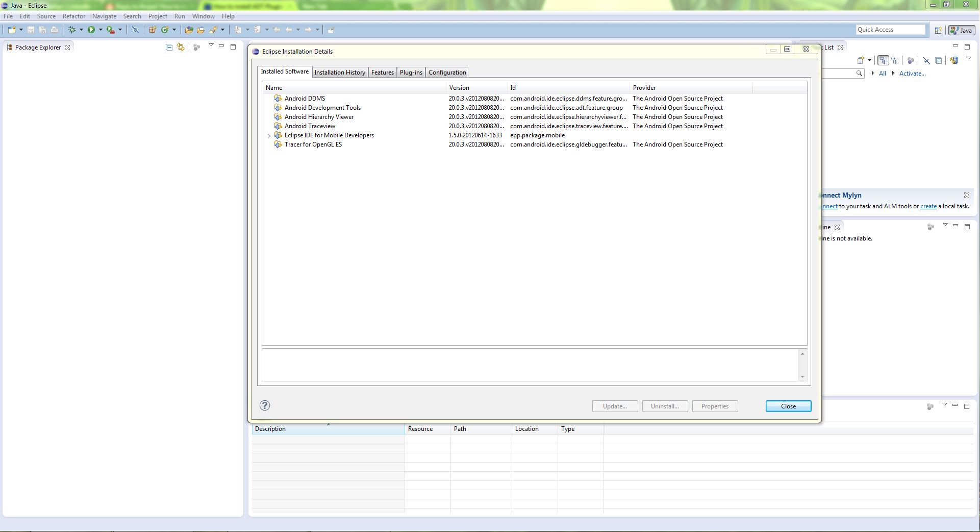Expand Eclipse IDE for Mobile Developers
The width and height of the screenshot is (980, 532).
pyautogui.click(x=269, y=136)
